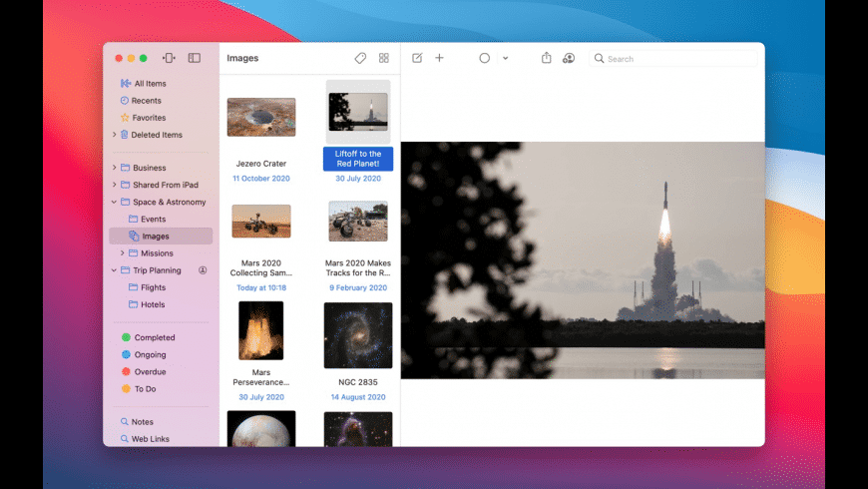
Task: Click the compose new note icon
Action: (417, 58)
